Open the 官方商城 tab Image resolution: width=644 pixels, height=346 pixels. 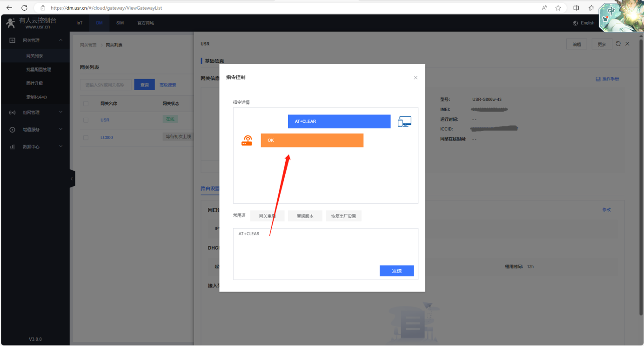[146, 23]
